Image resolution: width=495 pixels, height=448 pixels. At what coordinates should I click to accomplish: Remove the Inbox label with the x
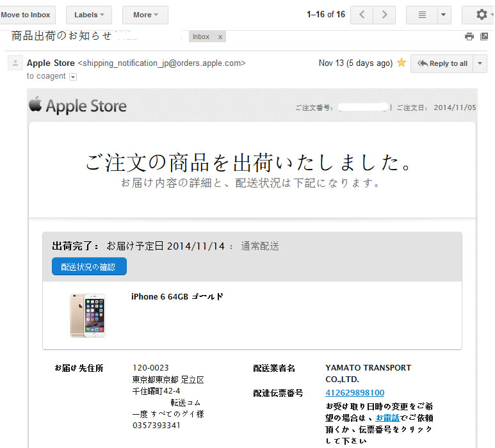click(x=220, y=37)
